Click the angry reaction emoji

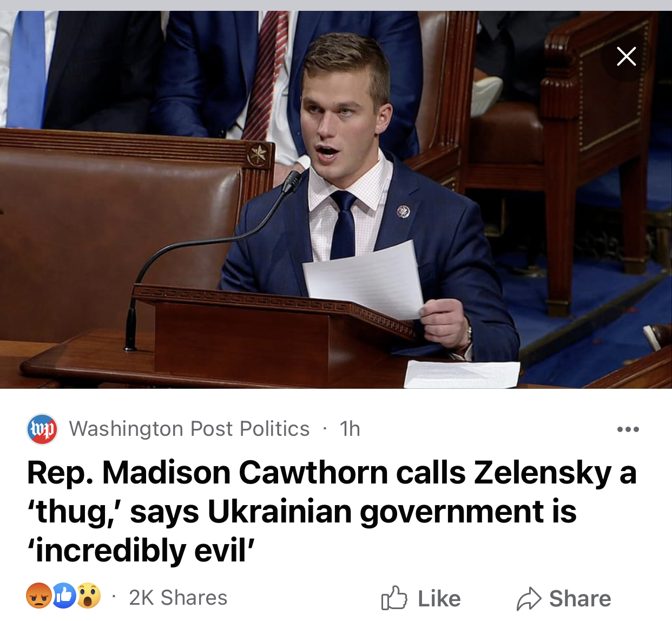click(x=39, y=596)
